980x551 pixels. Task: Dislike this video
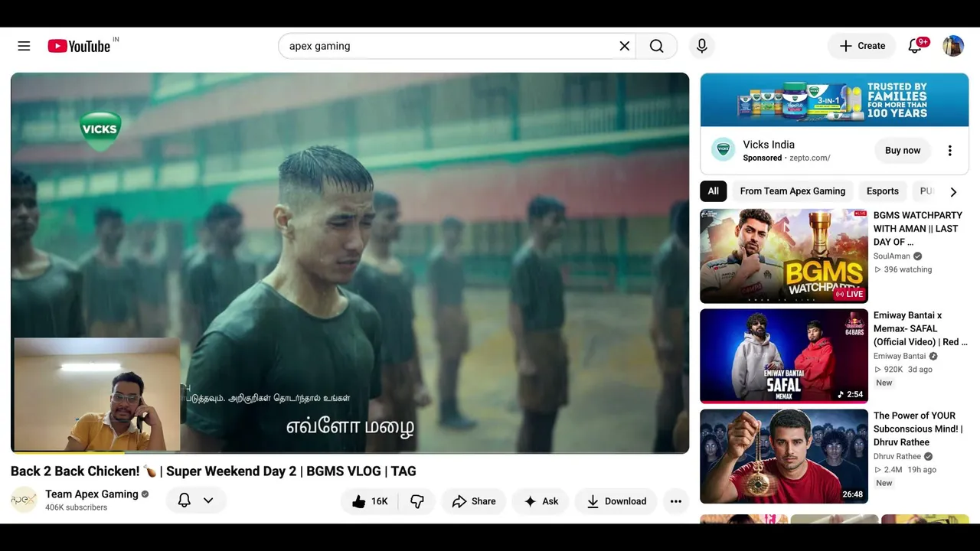click(417, 501)
